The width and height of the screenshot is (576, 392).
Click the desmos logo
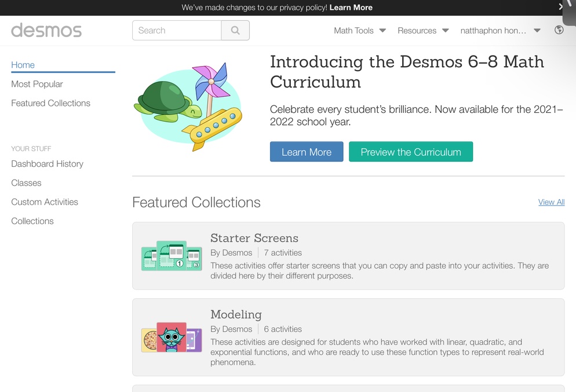point(46,31)
